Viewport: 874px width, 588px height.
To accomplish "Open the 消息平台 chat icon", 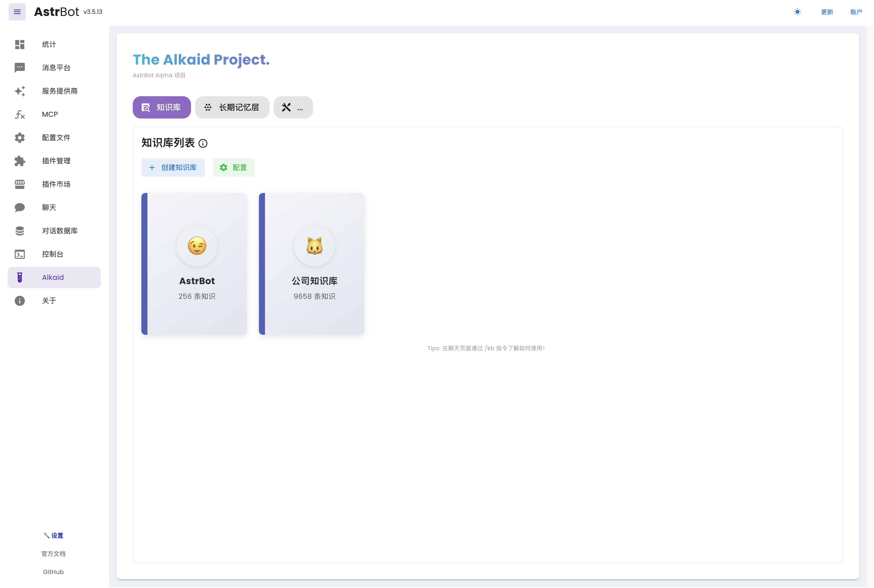I will (20, 68).
